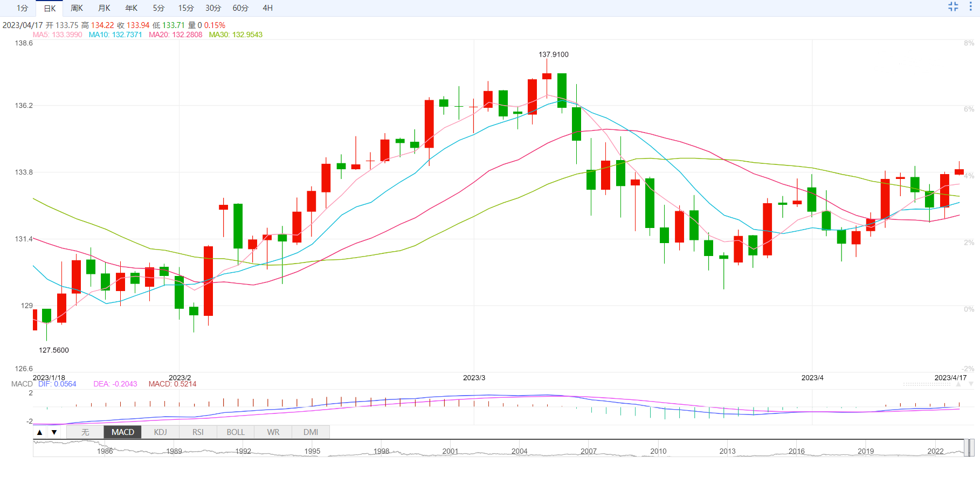Viewport: 980px width, 477px height.
Task: Click the DEA: -0.2043 value
Action: click(115, 384)
